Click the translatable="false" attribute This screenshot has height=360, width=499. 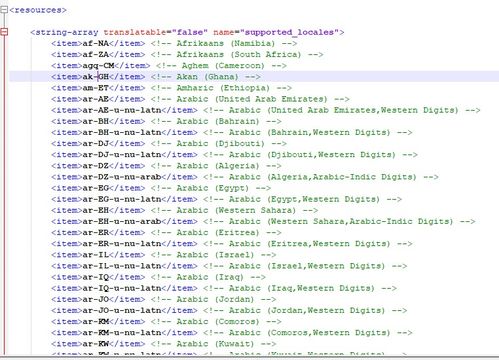(x=155, y=32)
